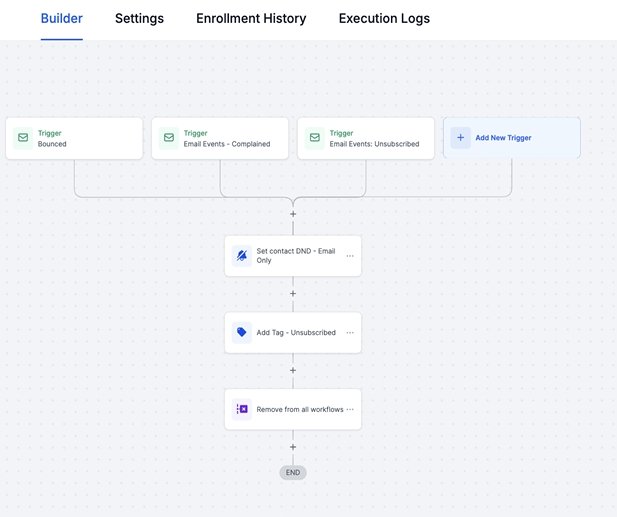Click the Bounced trigger envelope icon
Image resolution: width=617 pixels, height=517 pixels.
[24, 138]
